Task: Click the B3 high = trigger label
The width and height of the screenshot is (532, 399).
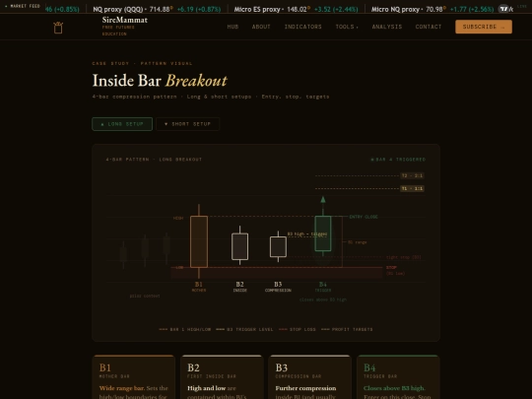Action: [307, 234]
